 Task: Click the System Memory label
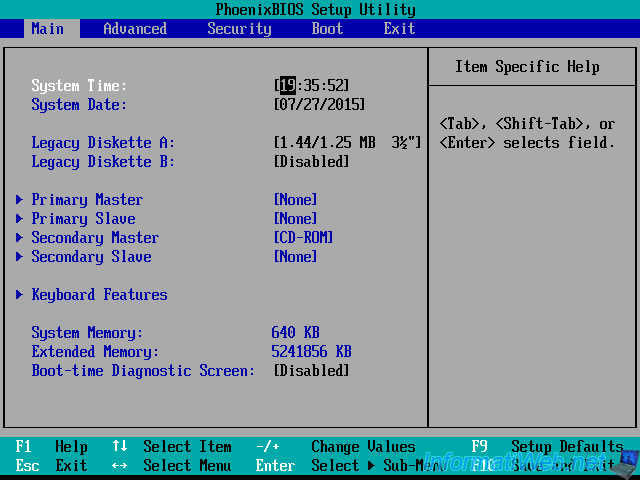[x=87, y=333]
